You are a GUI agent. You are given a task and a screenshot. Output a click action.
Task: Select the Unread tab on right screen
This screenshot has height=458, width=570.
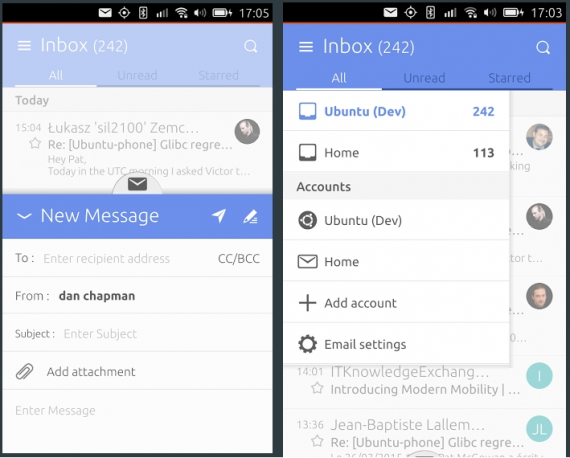[424, 78]
